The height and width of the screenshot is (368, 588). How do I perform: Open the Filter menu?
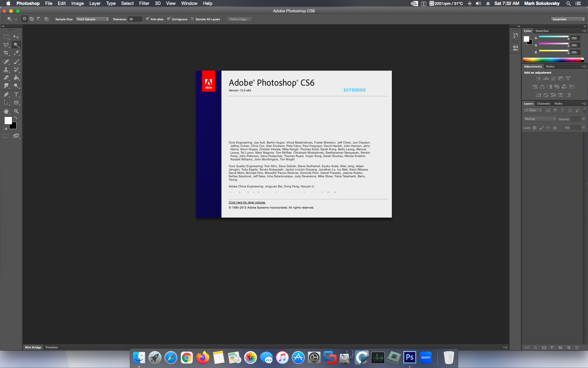click(x=144, y=3)
